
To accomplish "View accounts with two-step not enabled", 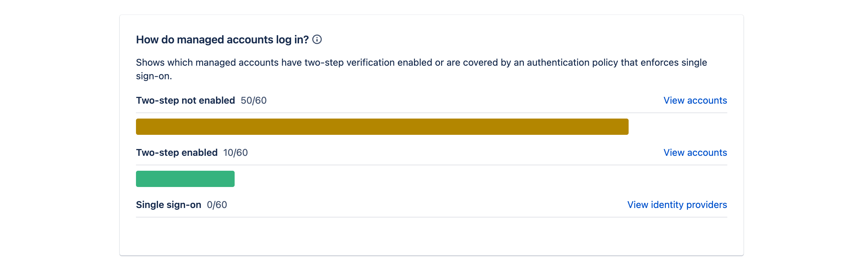I will coord(695,100).
